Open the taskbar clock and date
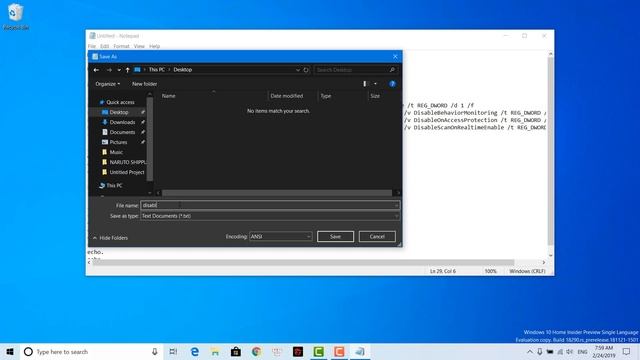Screen dimensions: 640x360 coord(604,351)
